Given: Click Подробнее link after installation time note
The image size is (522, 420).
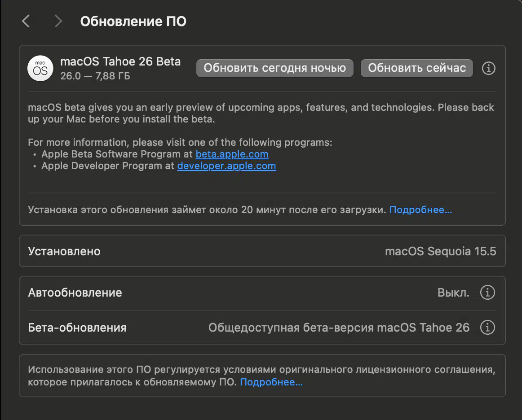Looking at the screenshot, I should pos(421,210).
